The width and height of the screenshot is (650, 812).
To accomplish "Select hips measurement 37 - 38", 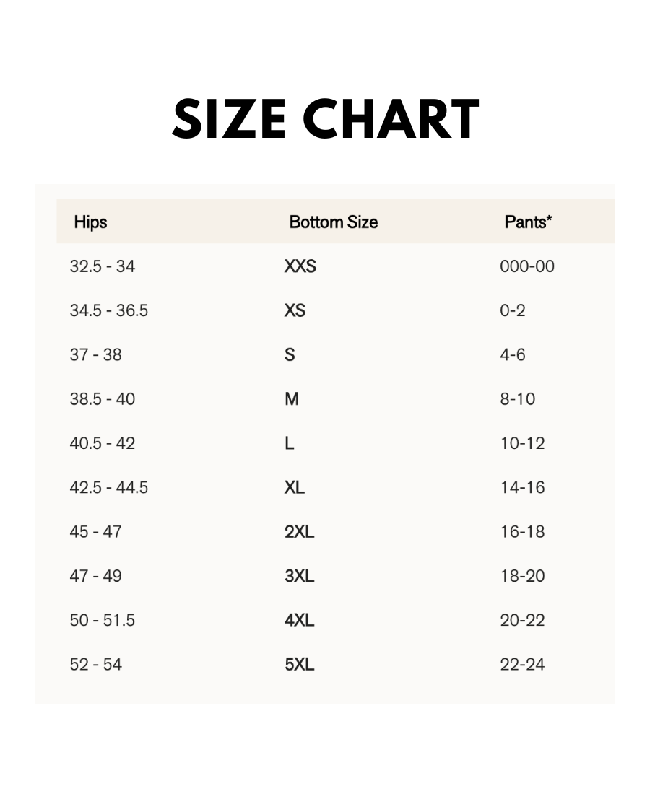I will pos(95,355).
